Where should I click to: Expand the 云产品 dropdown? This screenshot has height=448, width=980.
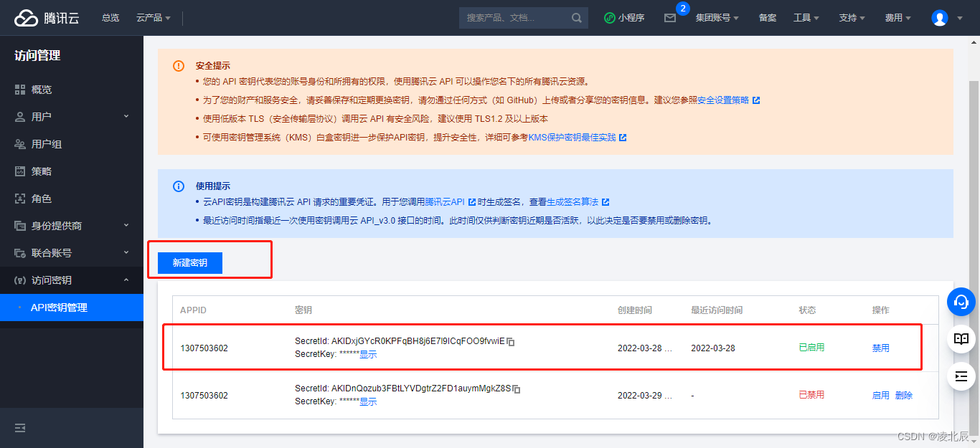pyautogui.click(x=154, y=18)
